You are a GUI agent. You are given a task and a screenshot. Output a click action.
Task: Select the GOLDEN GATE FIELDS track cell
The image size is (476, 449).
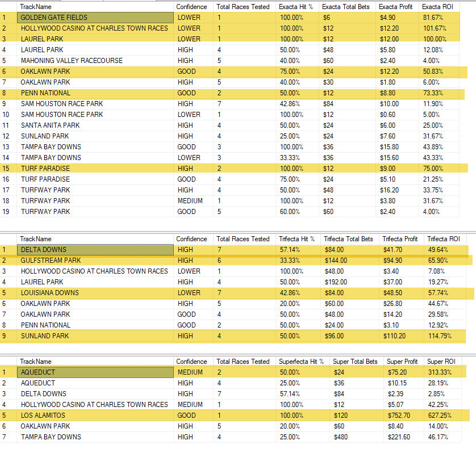pos(95,18)
